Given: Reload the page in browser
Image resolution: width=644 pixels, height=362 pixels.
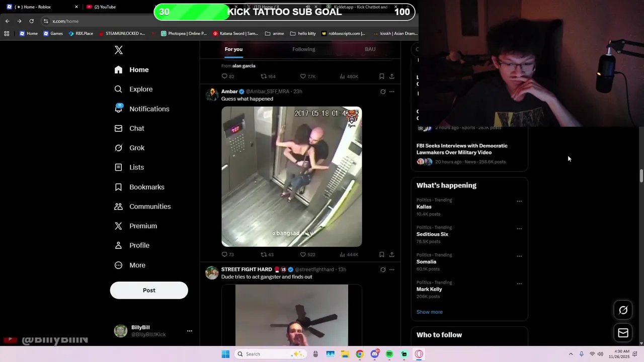Looking at the screenshot, I should [31, 21].
